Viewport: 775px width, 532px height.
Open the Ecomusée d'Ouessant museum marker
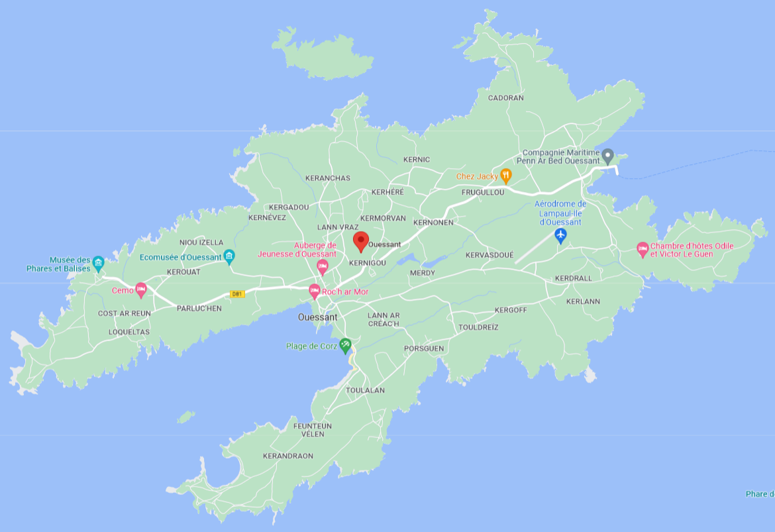229,256
